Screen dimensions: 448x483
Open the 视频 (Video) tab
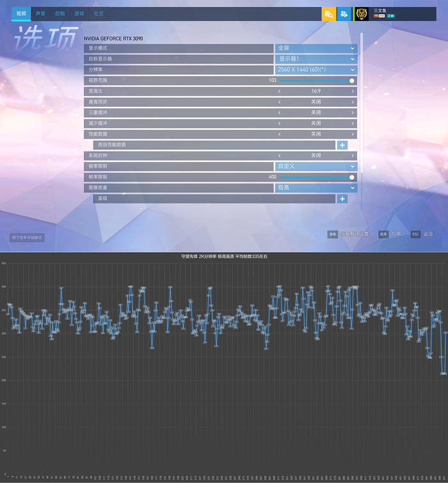[x=21, y=14]
